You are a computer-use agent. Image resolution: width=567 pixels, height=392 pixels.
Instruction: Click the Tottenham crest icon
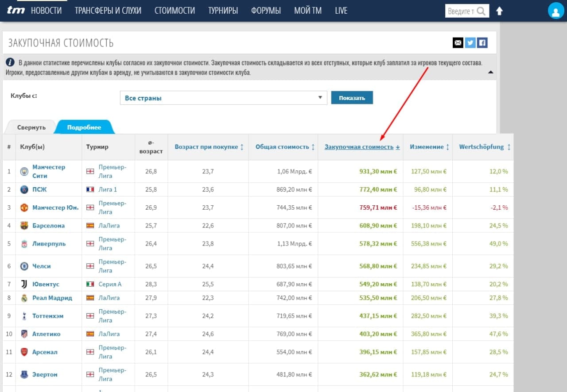tap(24, 316)
